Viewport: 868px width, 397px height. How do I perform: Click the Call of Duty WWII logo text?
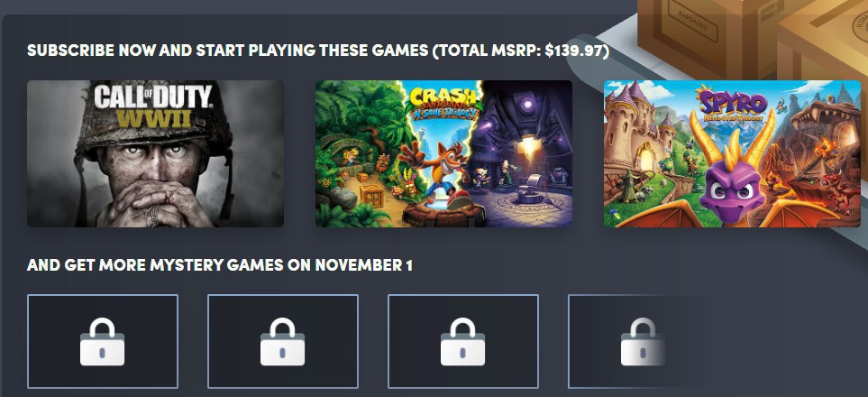[152, 106]
